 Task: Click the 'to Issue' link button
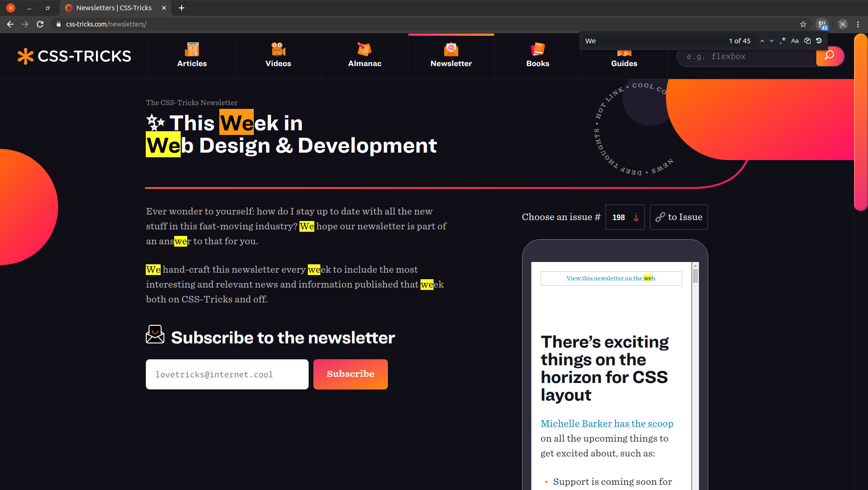tap(679, 217)
